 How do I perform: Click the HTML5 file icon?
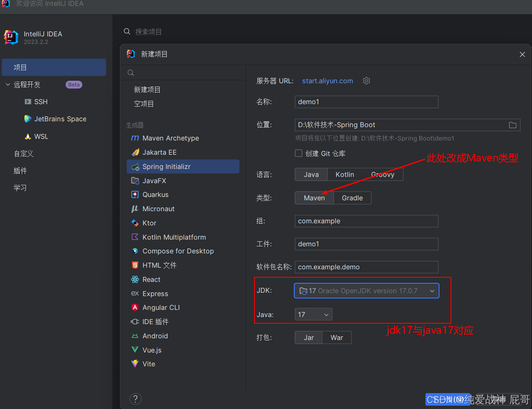tap(135, 265)
